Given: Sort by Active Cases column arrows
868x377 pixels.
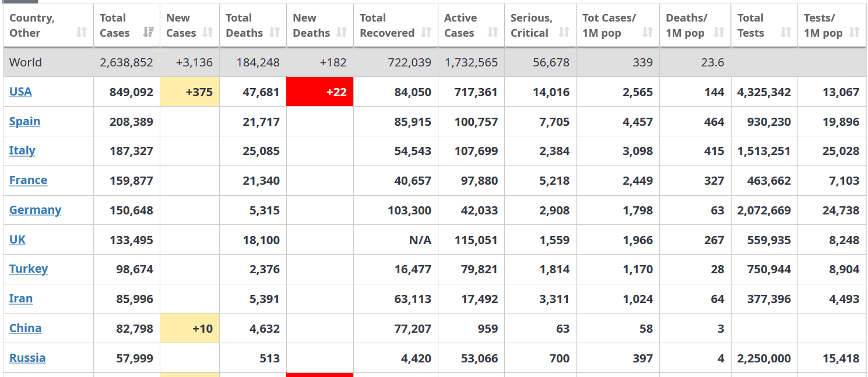Looking at the screenshot, I should [x=493, y=33].
